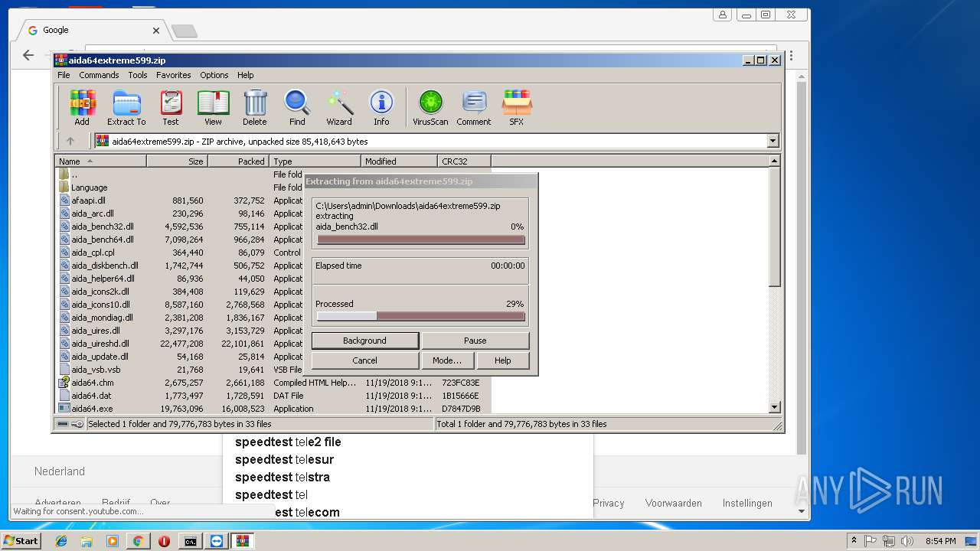Sort files by Modified column header
980x551 pixels.
[x=400, y=161]
